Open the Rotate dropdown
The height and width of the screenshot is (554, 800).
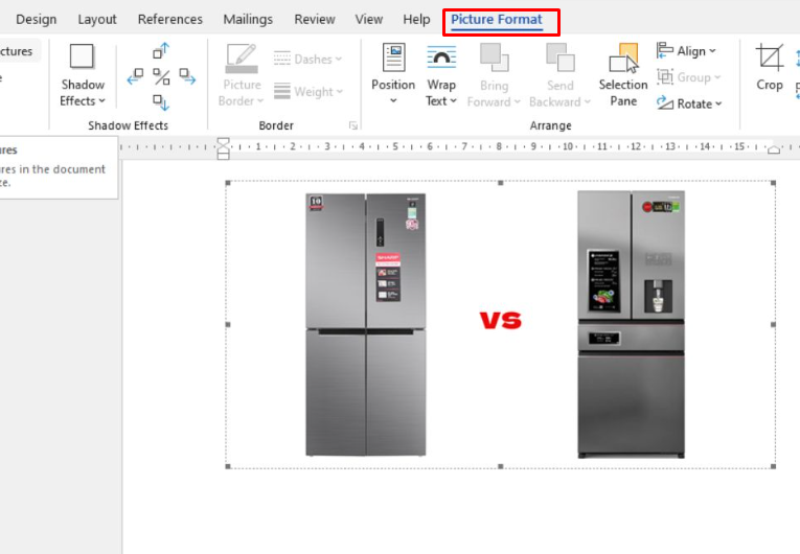[x=689, y=104]
